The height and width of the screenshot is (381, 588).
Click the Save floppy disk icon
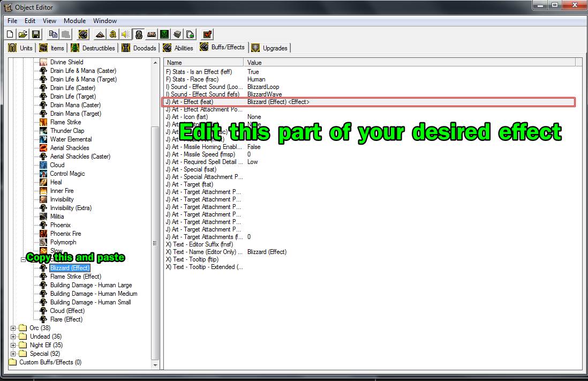click(36, 34)
